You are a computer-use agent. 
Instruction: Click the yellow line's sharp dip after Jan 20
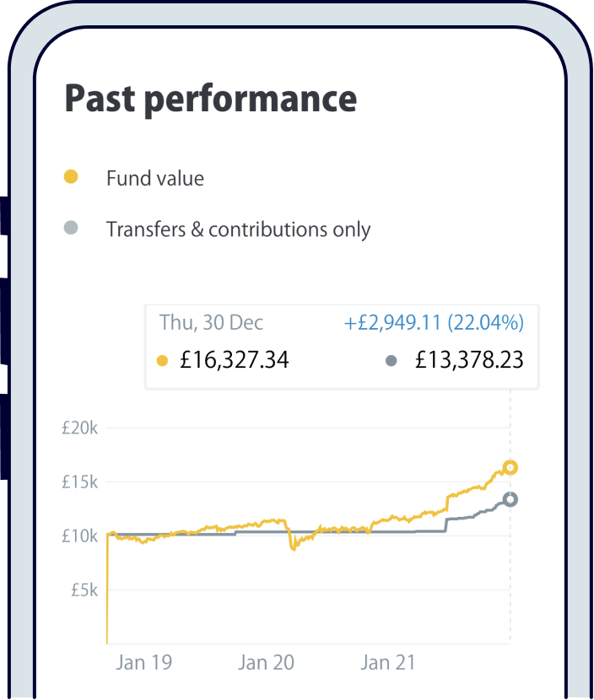click(293, 547)
